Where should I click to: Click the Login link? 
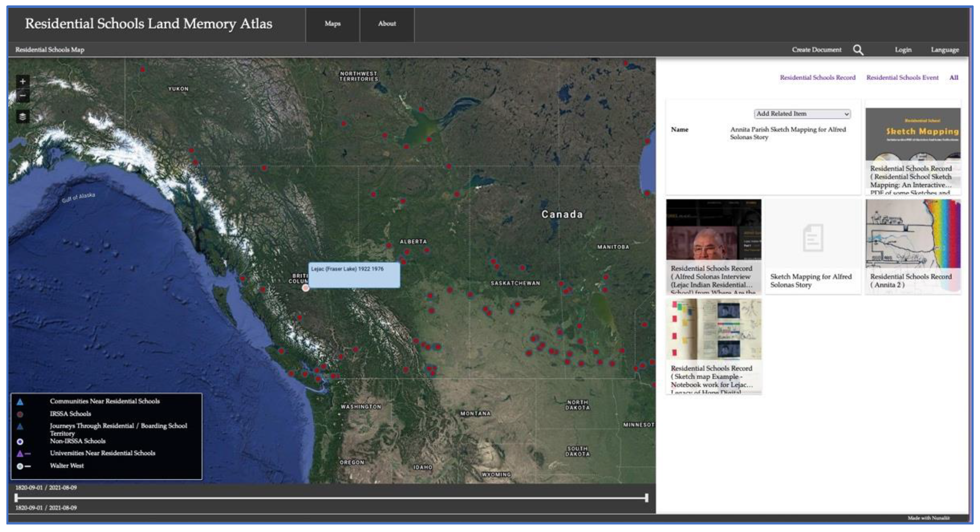click(903, 50)
